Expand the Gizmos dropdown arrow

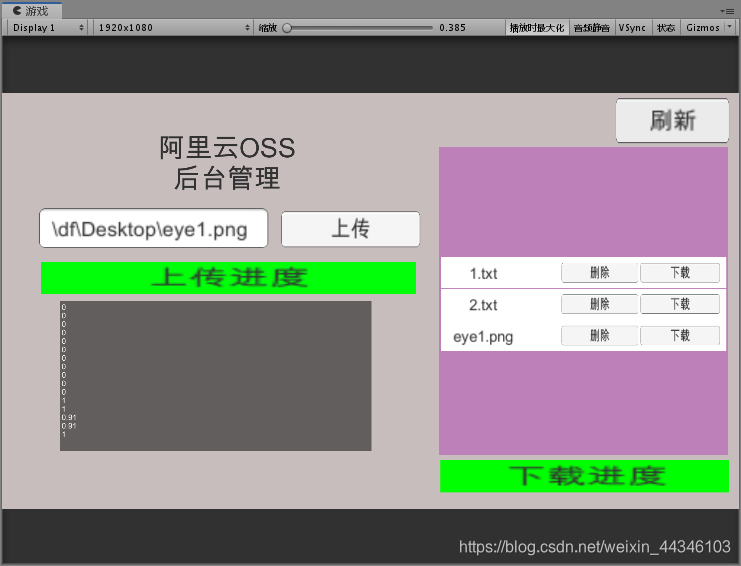coord(730,27)
